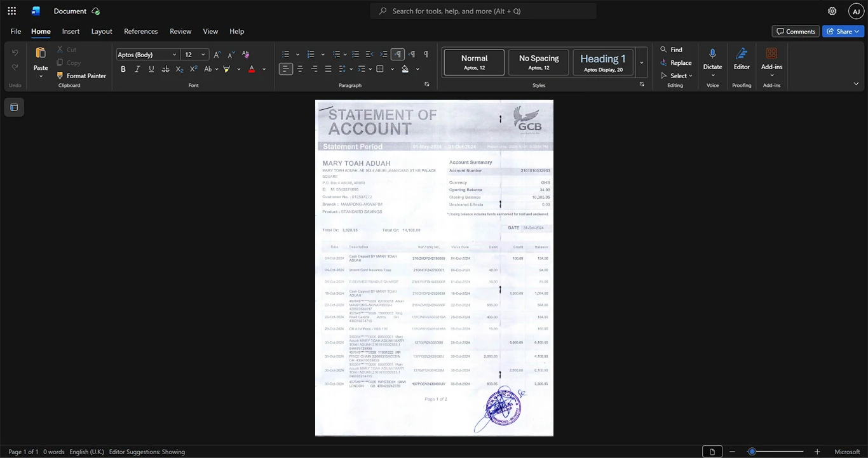
Task: Open the navigation pane side icon
Action: 14,107
